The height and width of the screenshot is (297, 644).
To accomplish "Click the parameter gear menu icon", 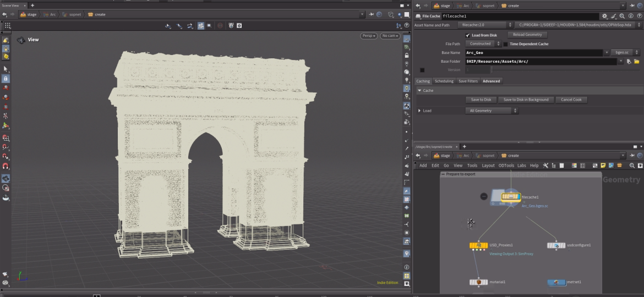I will [x=605, y=16].
